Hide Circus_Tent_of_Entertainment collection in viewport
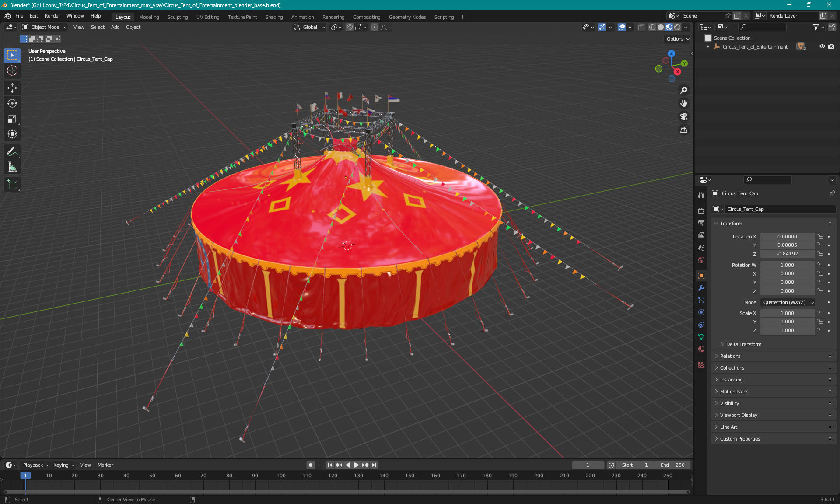 click(822, 46)
